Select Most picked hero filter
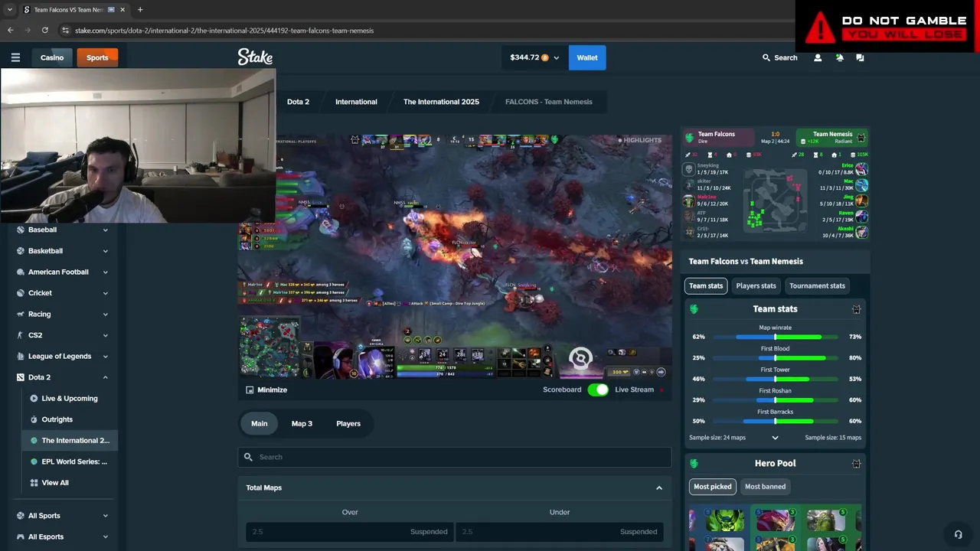The width and height of the screenshot is (980, 551). 712,487
